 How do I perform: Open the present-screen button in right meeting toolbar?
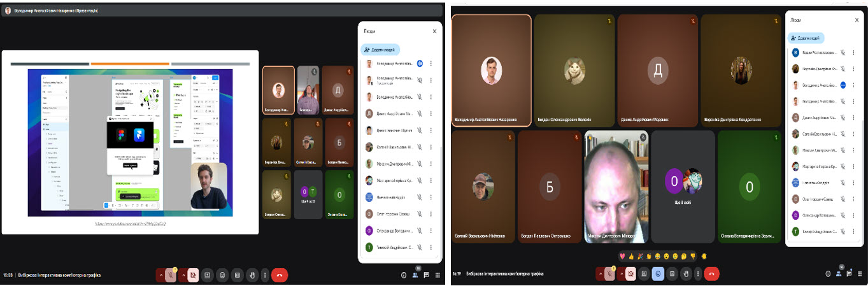(644, 273)
